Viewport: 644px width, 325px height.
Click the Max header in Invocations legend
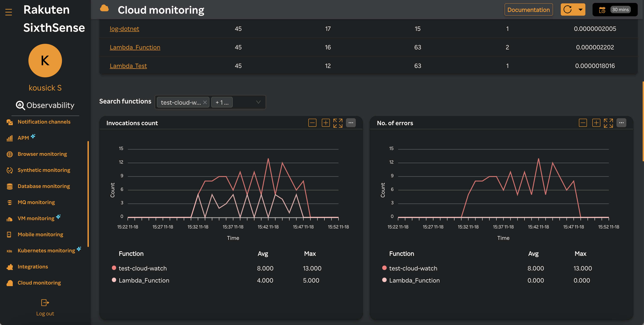[x=310, y=254]
